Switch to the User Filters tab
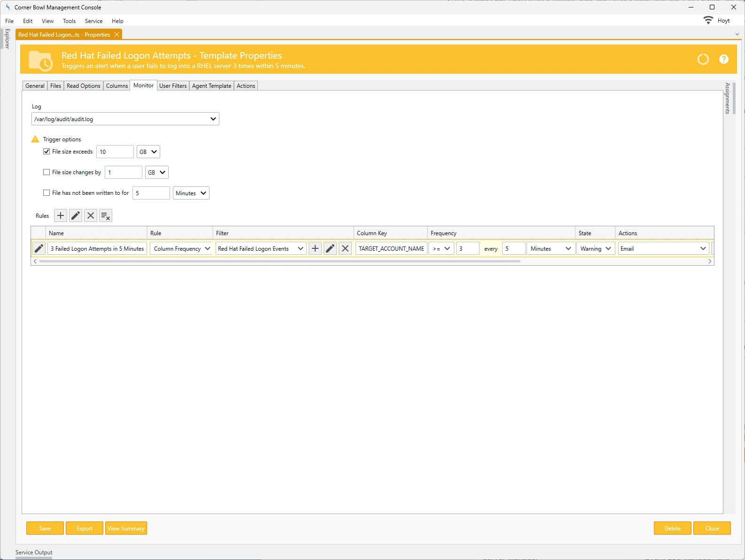Screen dimensions: 745x560 click(x=173, y=86)
